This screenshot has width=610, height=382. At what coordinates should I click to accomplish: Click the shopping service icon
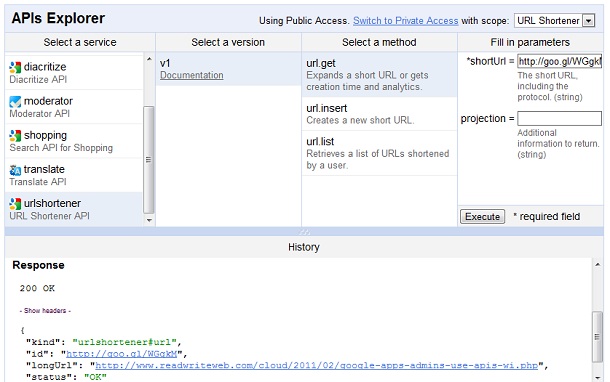(x=15, y=136)
